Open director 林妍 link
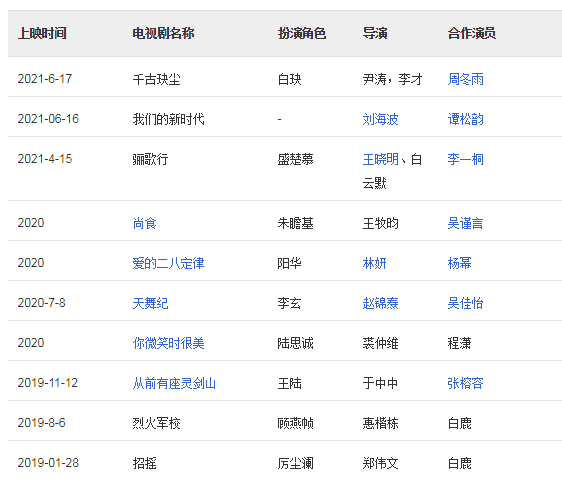Viewport: 562px width, 479px height. click(374, 264)
